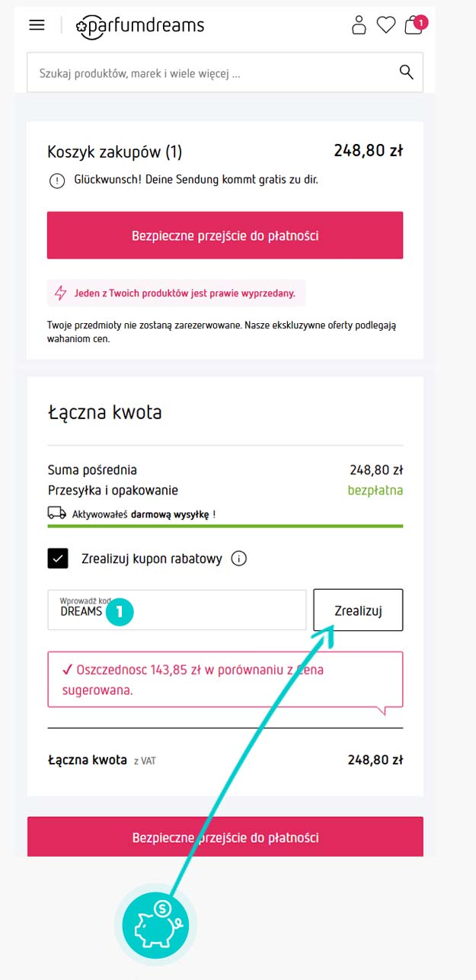Click the coupon info icon
This screenshot has height=980, width=476.
(x=238, y=559)
